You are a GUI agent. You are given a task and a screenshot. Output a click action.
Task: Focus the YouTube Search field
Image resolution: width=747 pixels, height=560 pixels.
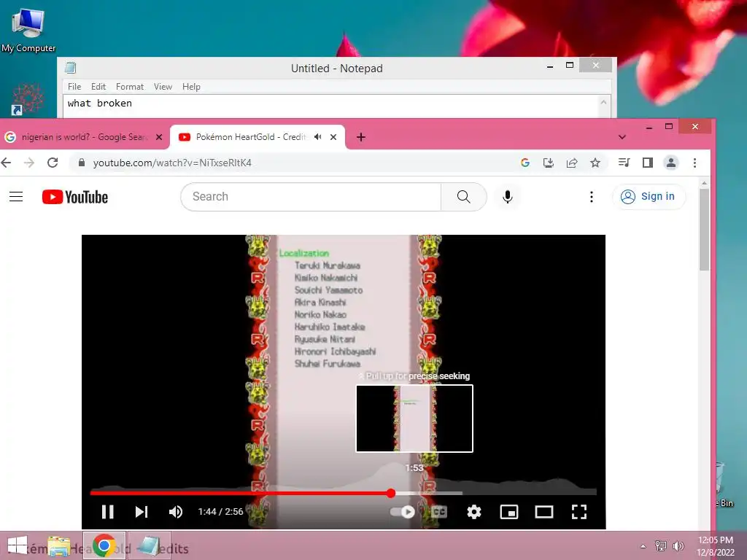[311, 197]
